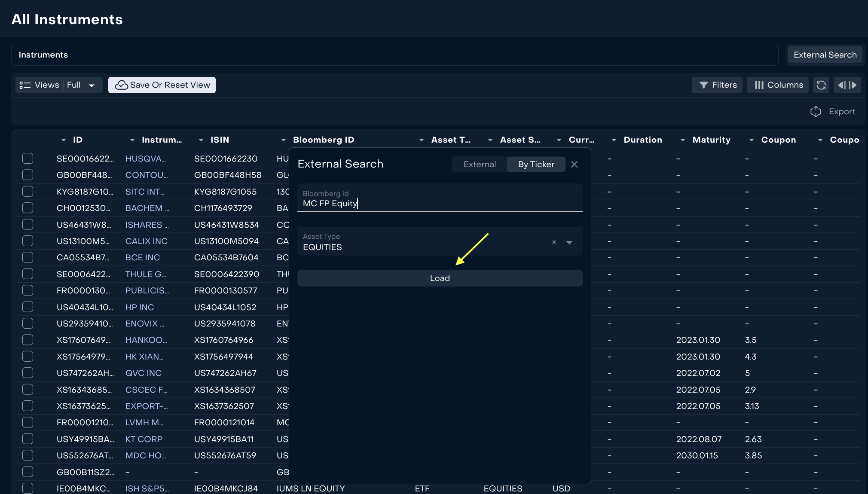868x494 pixels.
Task: Click the External Search button
Action: [825, 55]
